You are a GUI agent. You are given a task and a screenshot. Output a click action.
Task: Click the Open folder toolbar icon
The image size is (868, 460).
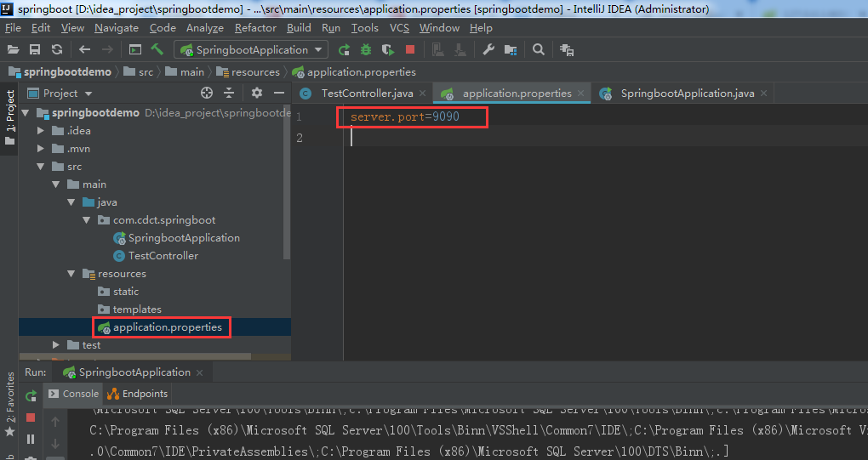14,50
